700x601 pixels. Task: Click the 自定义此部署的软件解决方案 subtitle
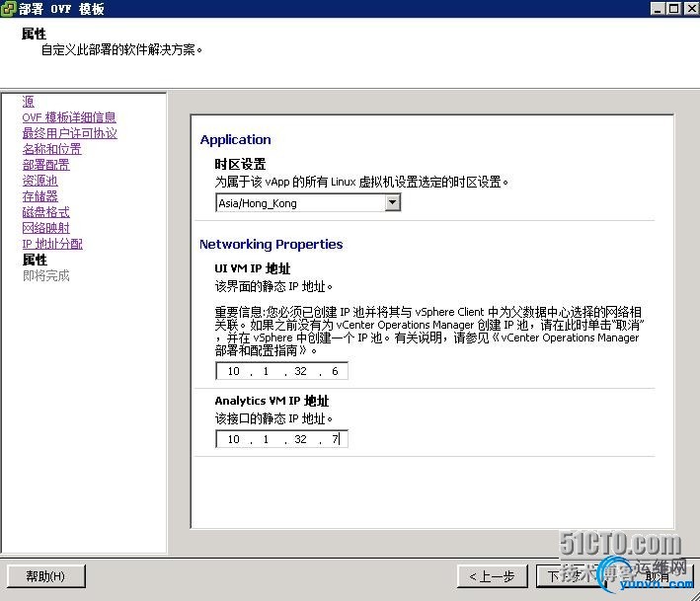(121, 49)
